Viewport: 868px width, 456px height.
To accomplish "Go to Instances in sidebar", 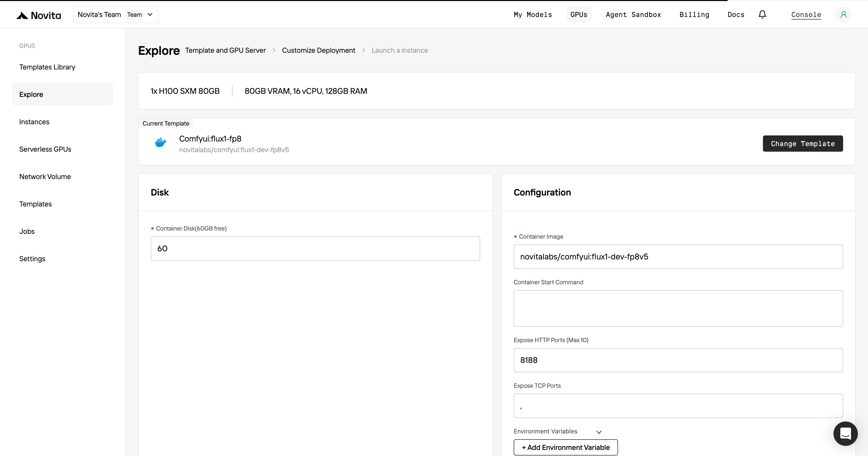I will point(63,121).
